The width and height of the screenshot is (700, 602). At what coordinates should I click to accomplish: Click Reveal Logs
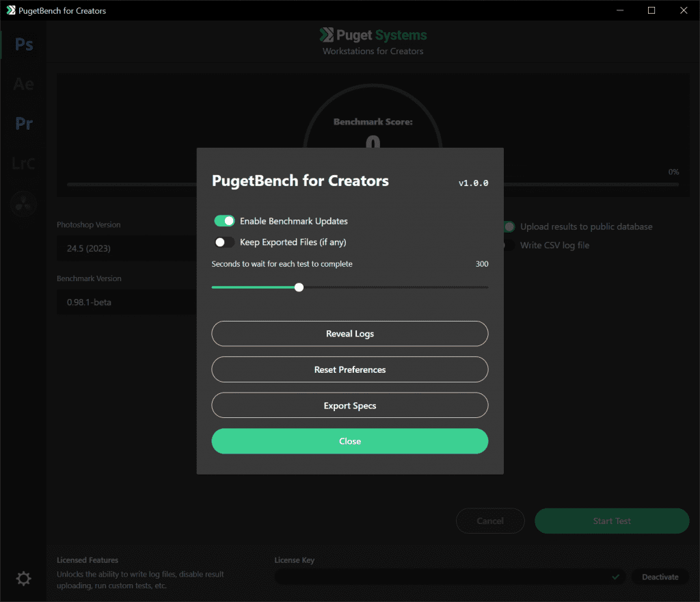pyautogui.click(x=349, y=333)
